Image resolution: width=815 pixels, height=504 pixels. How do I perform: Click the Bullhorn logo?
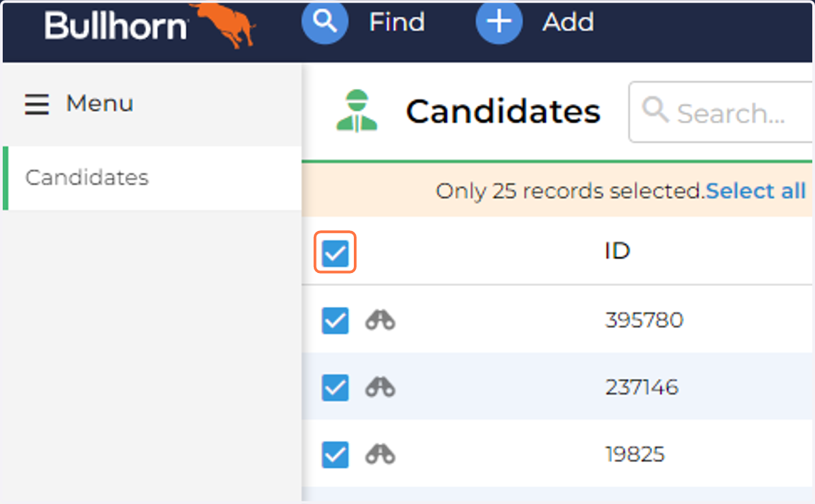coord(150,25)
